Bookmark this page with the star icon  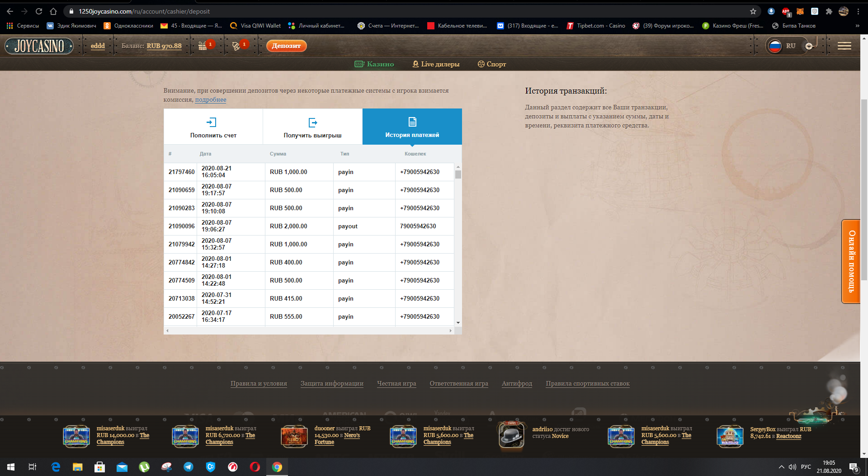753,11
